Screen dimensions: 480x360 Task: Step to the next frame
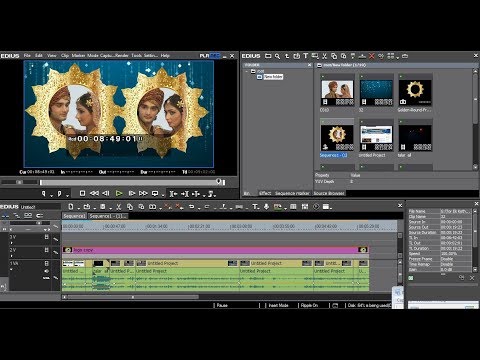[132, 193]
